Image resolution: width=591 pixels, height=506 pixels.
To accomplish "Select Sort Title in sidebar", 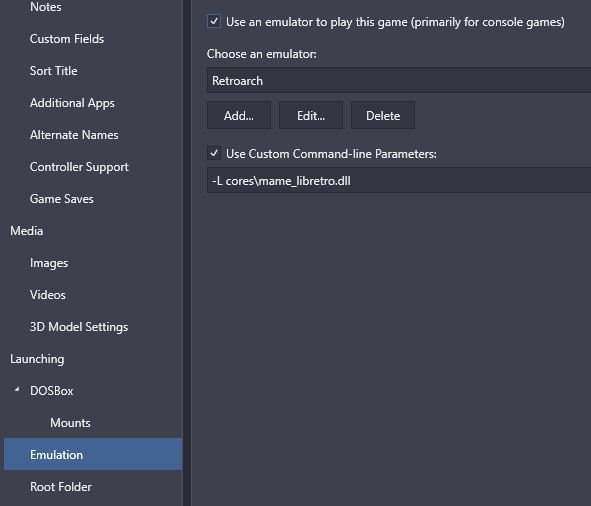I will coord(54,71).
